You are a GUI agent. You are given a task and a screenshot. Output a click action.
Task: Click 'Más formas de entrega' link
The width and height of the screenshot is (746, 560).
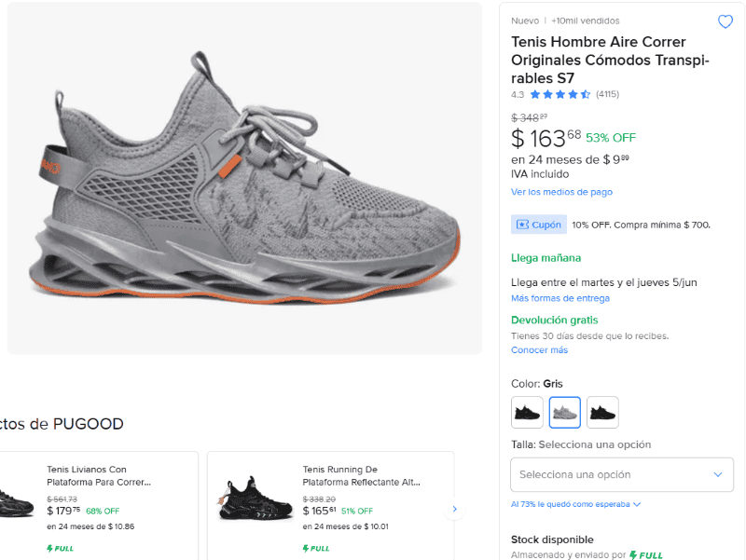559,298
